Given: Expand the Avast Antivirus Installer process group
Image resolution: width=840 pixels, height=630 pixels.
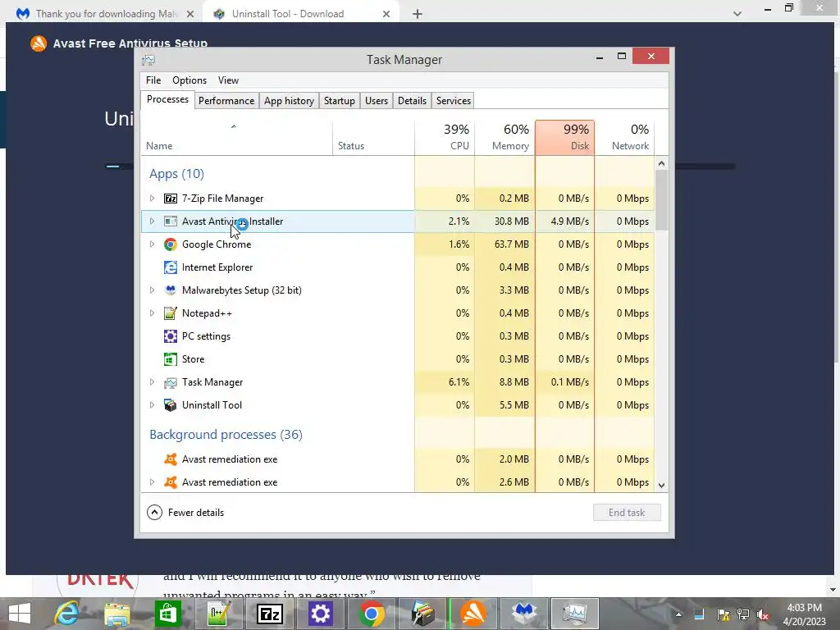Looking at the screenshot, I should click(x=152, y=221).
